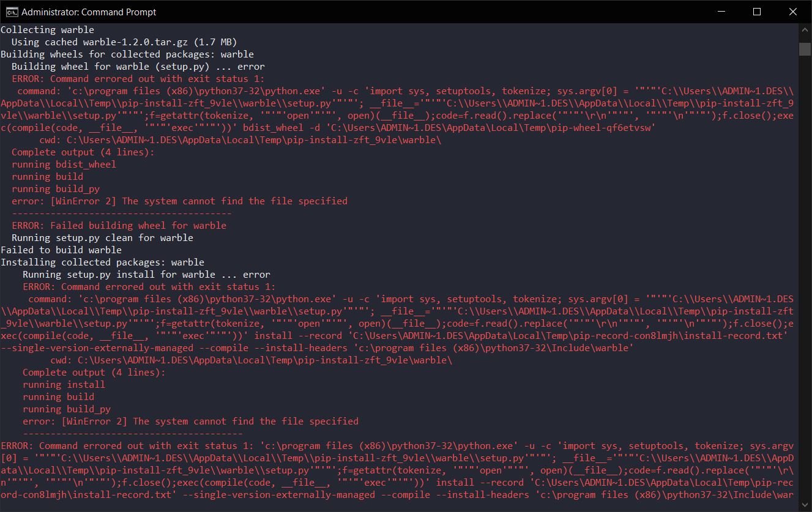Click the scrollbar down arrow
This screenshot has width=812, height=512.
[805, 505]
